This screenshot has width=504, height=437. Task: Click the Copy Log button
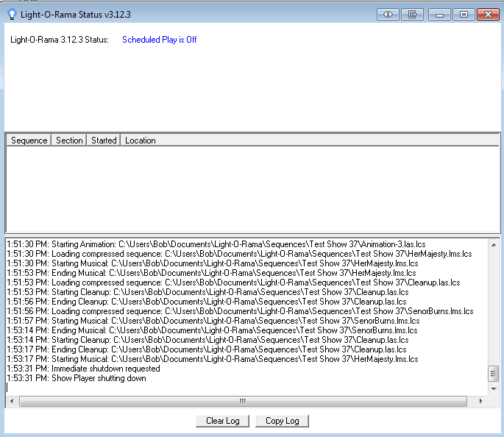283,421
